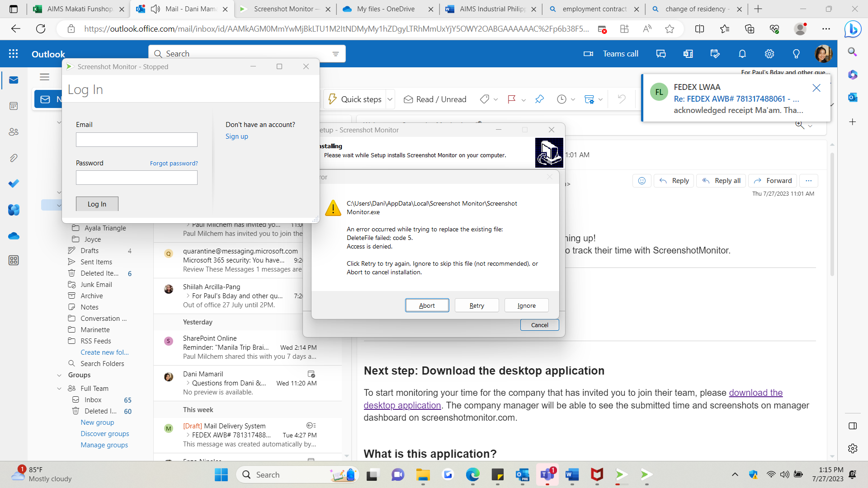This screenshot has height=488, width=868.
Task: Click the Sign up link
Action: [236, 136]
